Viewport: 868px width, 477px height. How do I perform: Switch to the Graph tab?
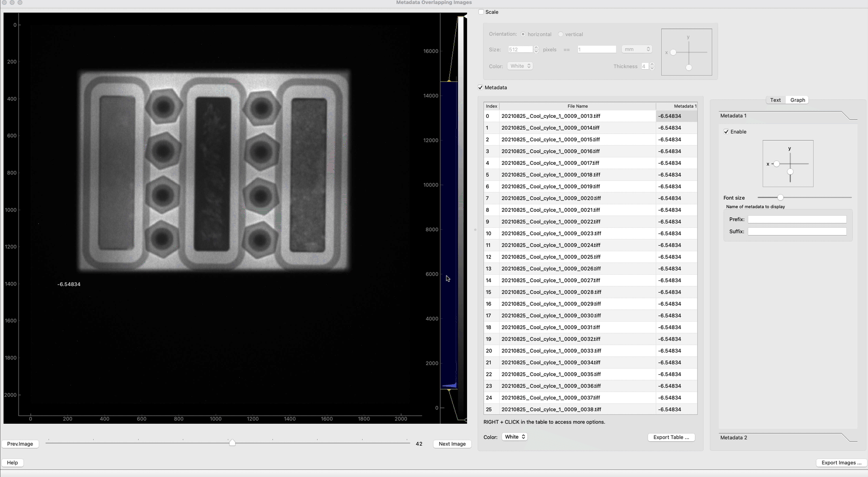tap(797, 100)
